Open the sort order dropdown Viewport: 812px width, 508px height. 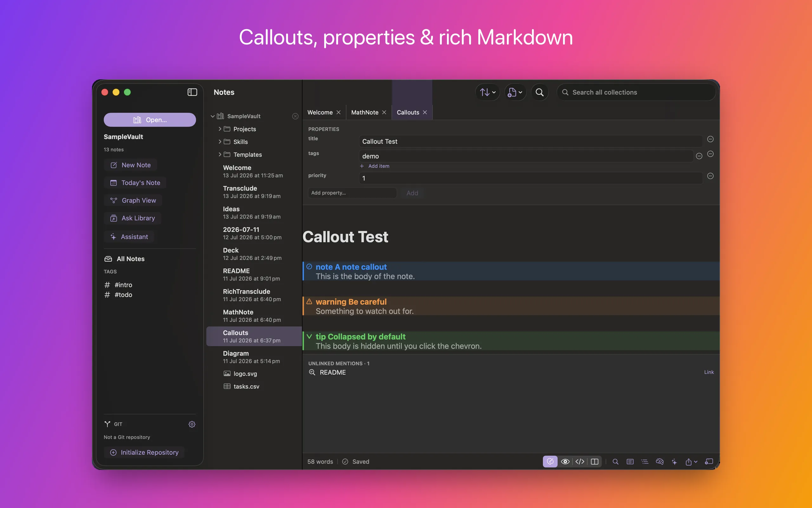coord(488,92)
